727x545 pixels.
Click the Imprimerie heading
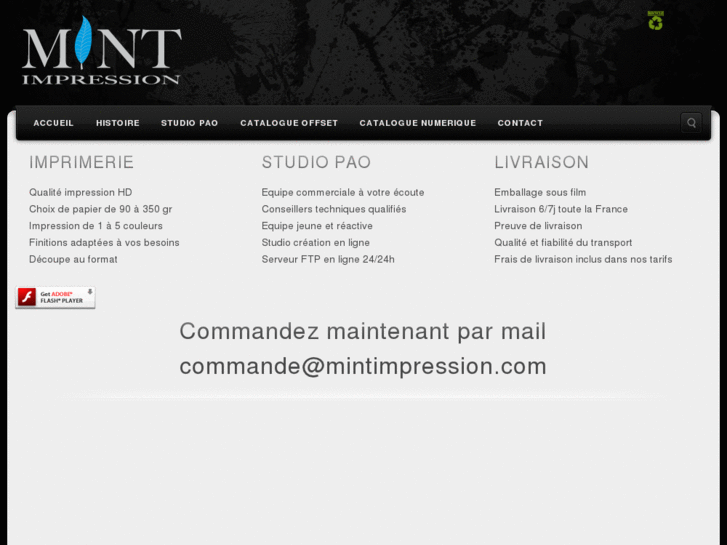pos(82,162)
